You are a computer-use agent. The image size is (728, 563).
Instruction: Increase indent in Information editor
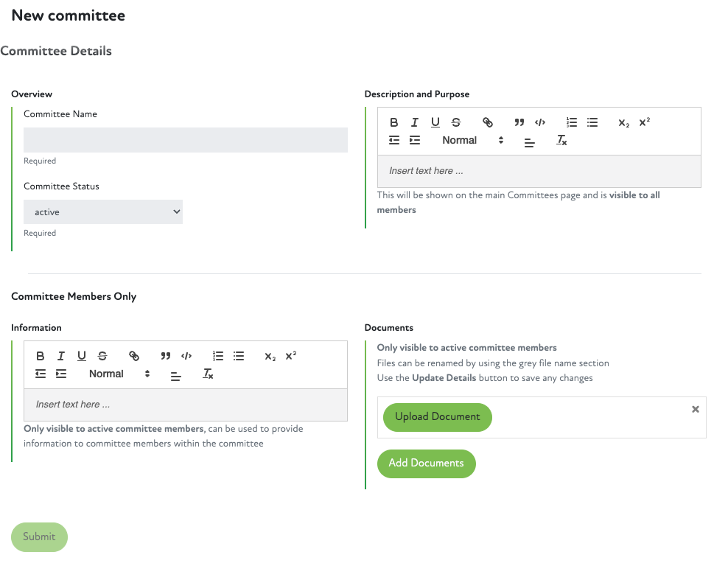tap(61, 374)
